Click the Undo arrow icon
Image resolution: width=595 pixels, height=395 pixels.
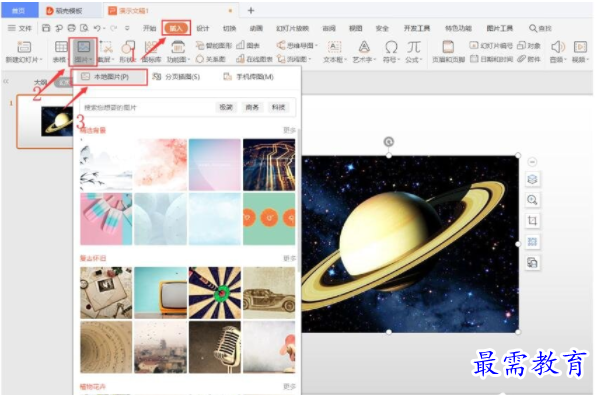[97, 28]
